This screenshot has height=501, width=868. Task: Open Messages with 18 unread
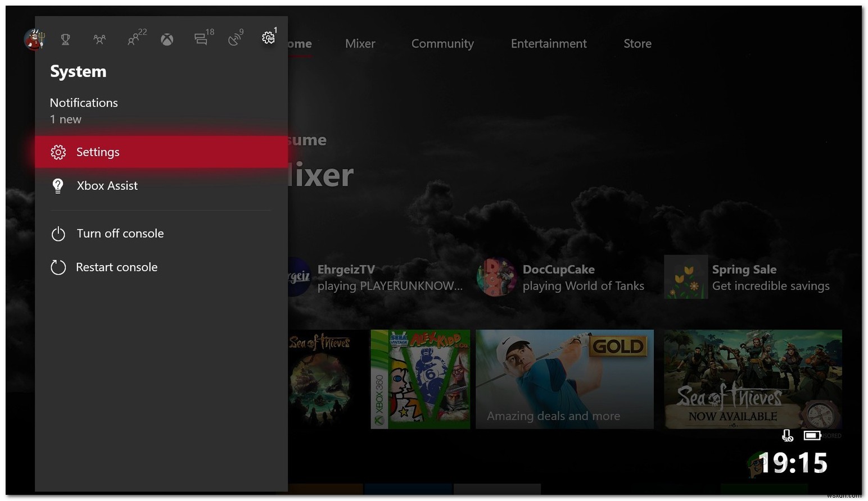pos(201,39)
